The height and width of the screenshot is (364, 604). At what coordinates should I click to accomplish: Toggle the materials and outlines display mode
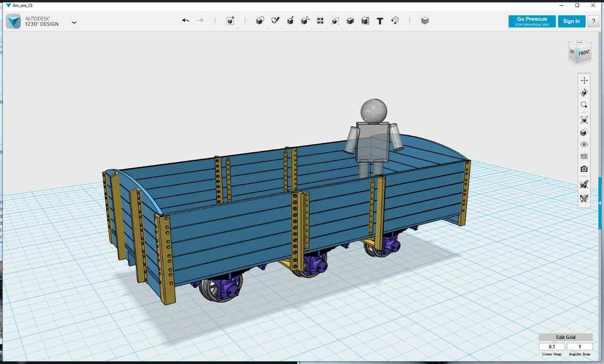584,132
